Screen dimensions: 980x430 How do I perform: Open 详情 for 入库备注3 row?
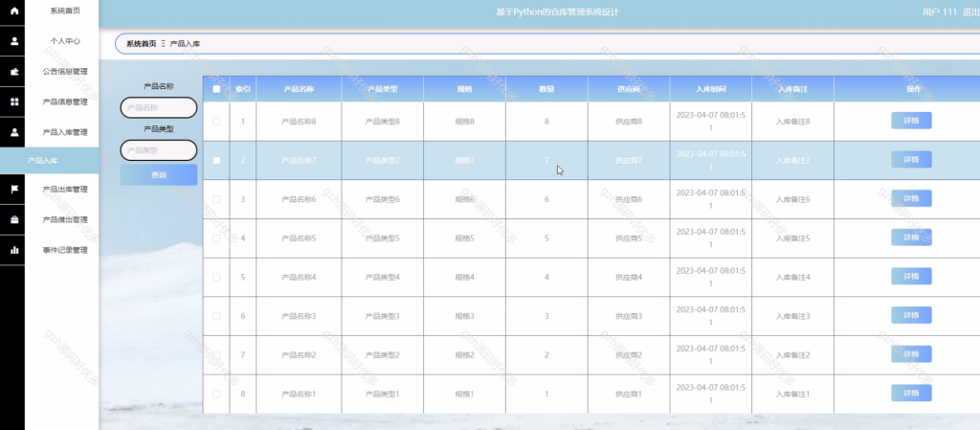point(911,315)
